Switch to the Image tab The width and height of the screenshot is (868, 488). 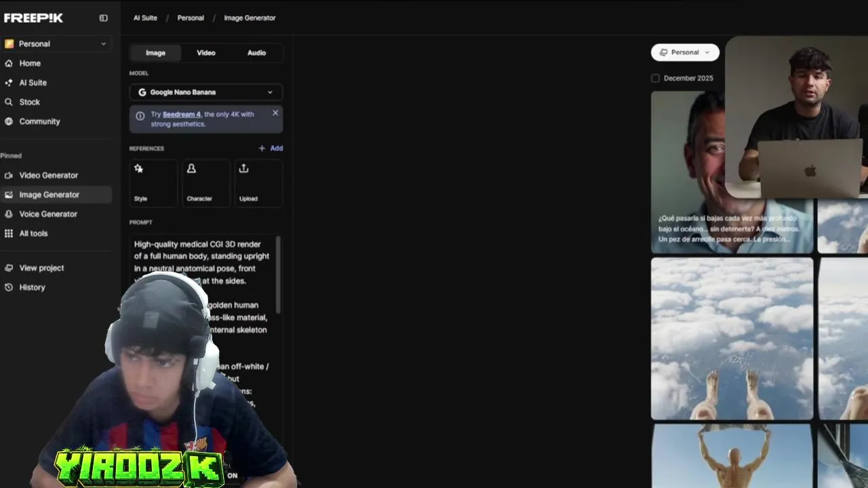coord(155,53)
